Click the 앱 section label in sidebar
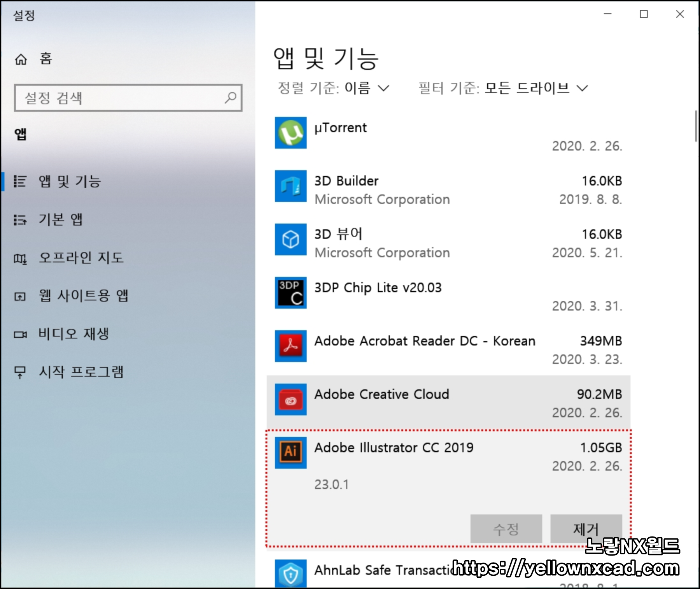The height and width of the screenshot is (589, 700). pyautogui.click(x=21, y=135)
